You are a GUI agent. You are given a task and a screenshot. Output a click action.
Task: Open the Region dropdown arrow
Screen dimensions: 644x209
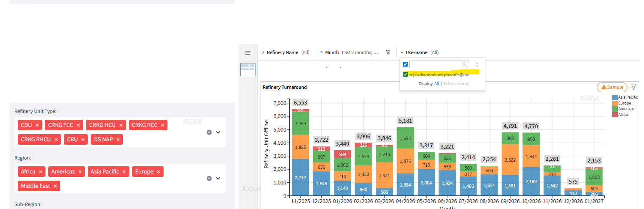coord(218,179)
